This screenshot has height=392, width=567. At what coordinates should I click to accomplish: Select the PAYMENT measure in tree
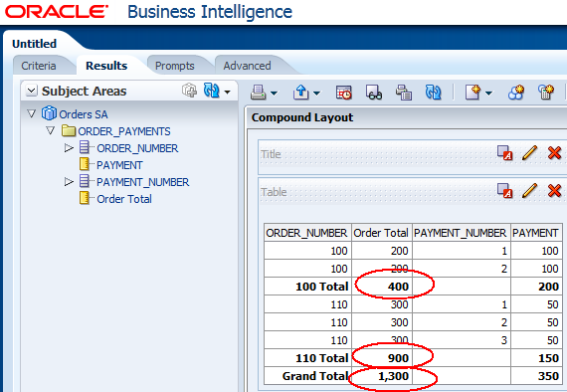[119, 165]
